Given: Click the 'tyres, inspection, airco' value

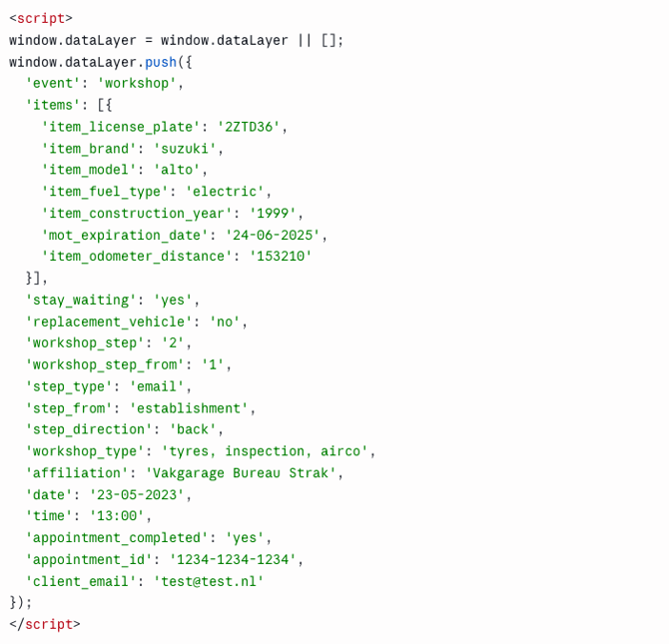Looking at the screenshot, I should pyautogui.click(x=265, y=451).
